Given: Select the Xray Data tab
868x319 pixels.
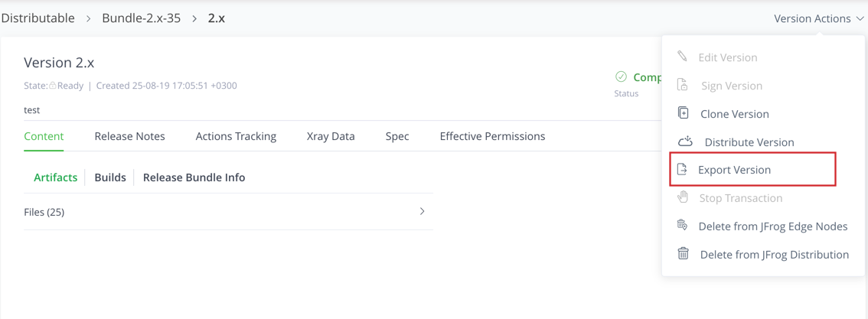Looking at the screenshot, I should (331, 136).
